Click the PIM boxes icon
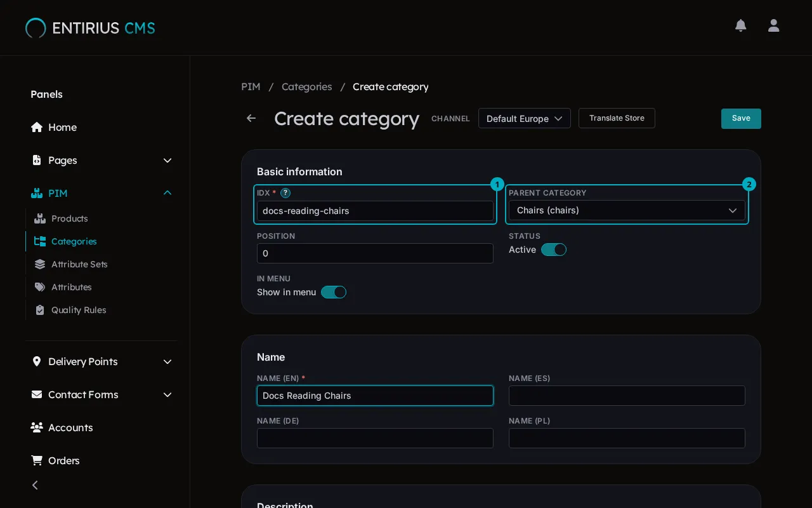This screenshot has width=812, height=508. point(37,193)
